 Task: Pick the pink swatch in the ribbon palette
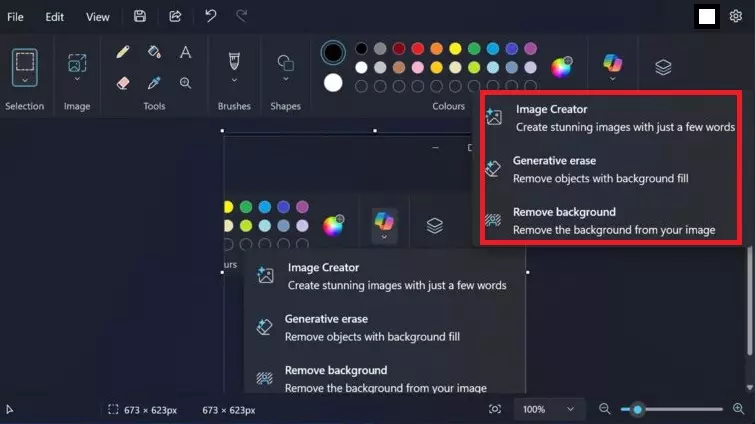click(x=417, y=67)
